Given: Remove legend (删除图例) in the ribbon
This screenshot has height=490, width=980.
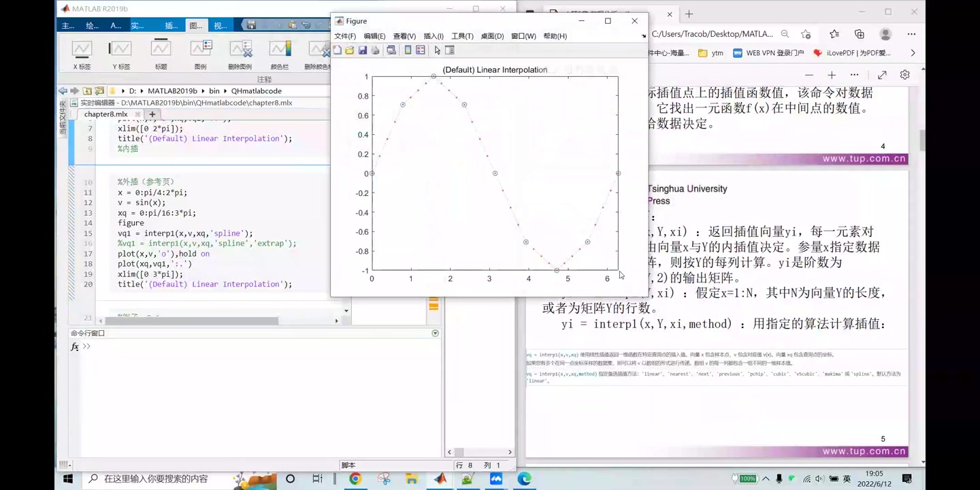Looking at the screenshot, I should 240,55.
